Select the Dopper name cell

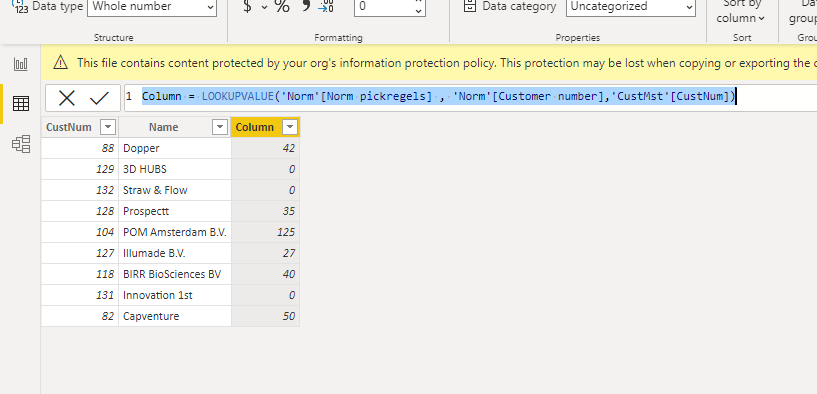[x=175, y=148]
